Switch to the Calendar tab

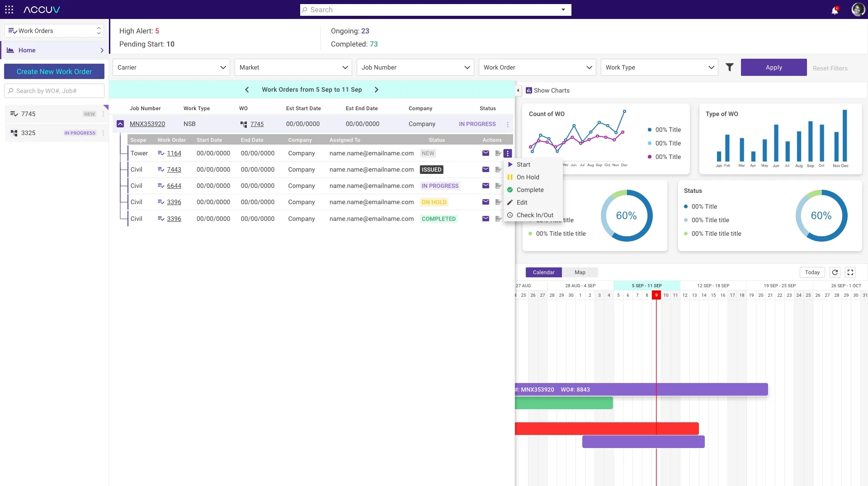543,272
